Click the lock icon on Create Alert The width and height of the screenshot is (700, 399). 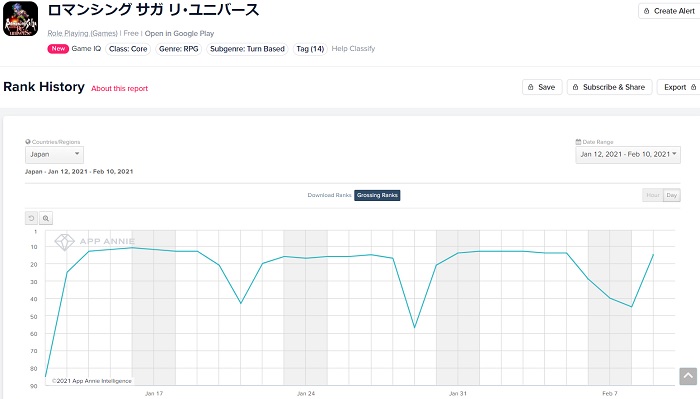(x=646, y=11)
